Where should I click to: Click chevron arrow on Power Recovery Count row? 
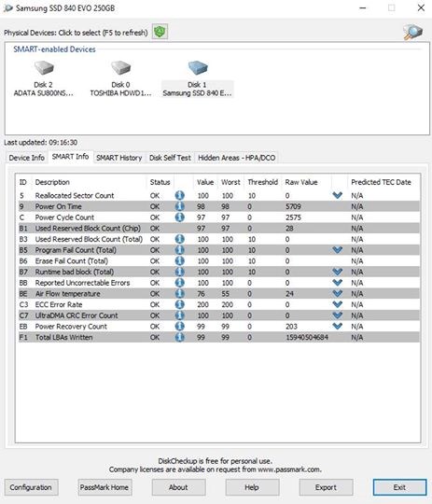coord(337,326)
